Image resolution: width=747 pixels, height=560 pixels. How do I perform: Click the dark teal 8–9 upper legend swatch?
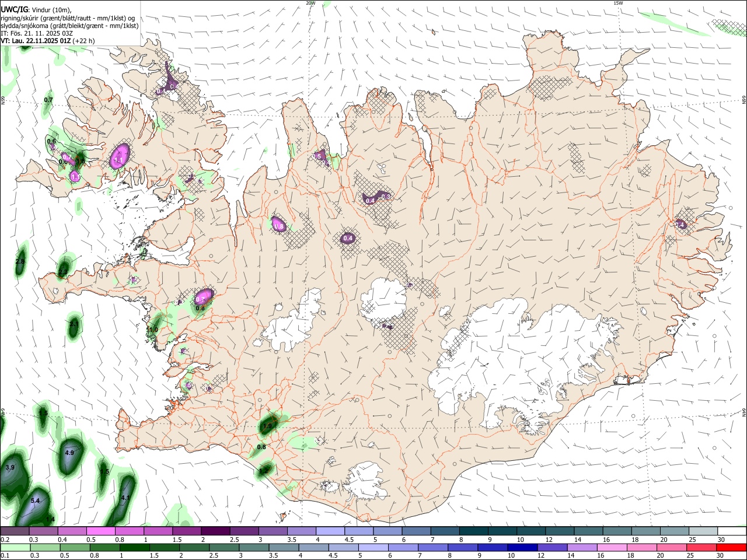[x=474, y=531]
